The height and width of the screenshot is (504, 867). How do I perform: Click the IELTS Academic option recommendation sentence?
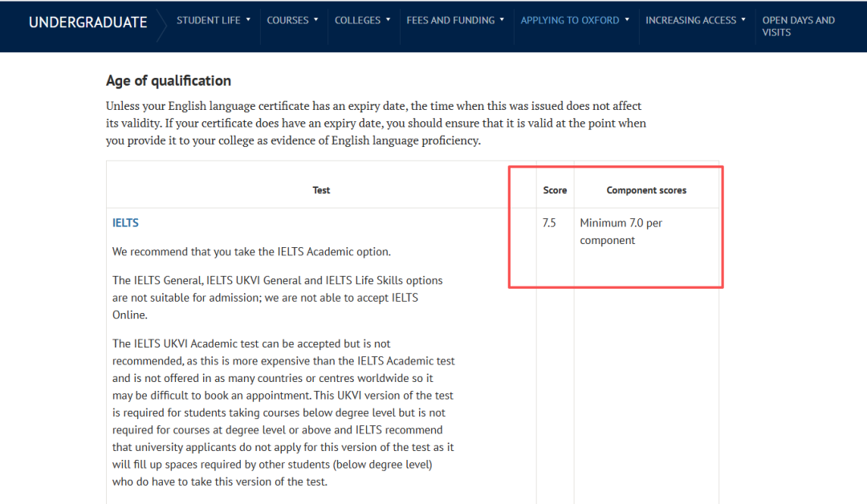pos(251,252)
